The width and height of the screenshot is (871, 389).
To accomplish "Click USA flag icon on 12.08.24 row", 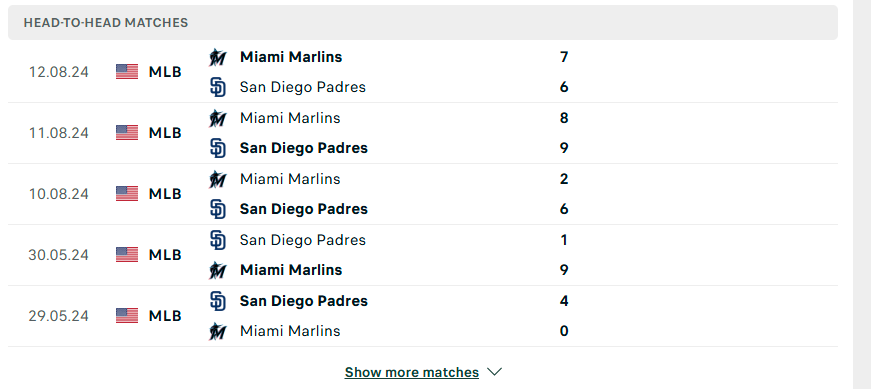I will coord(127,72).
